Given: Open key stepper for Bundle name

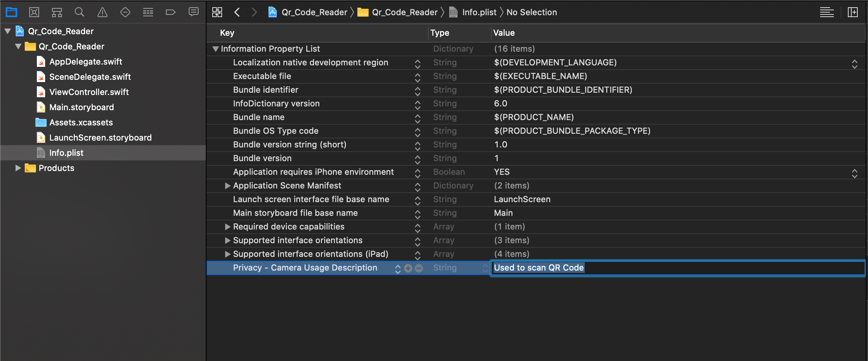Looking at the screenshot, I should click(418, 118).
